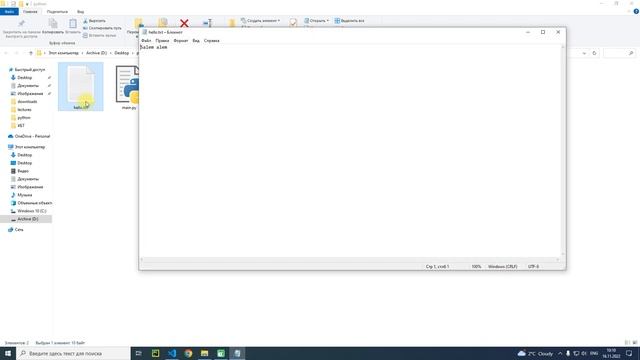Viewport: 640px width, 360px height.
Task: Click UTF-8 encoding in Notepad status bar
Action: click(533, 267)
